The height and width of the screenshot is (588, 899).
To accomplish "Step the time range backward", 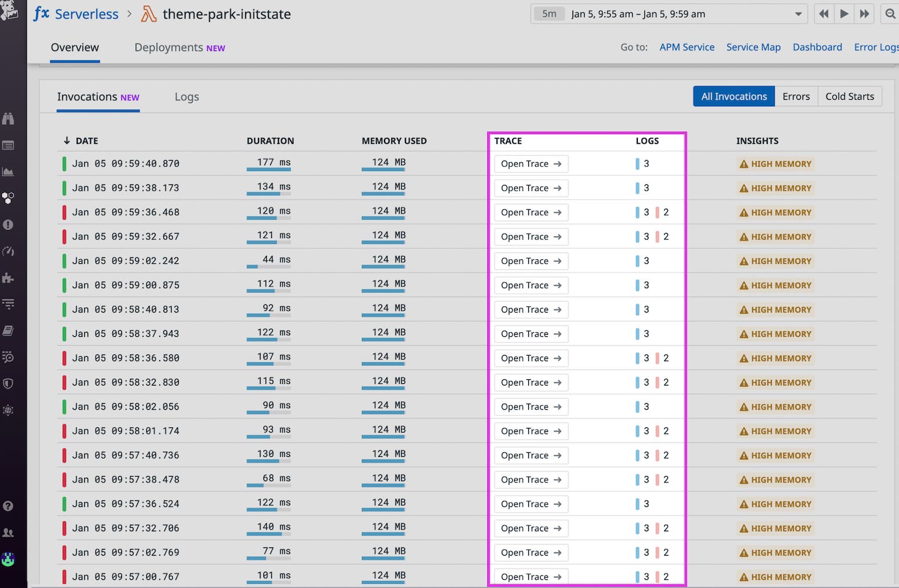I will [x=823, y=14].
